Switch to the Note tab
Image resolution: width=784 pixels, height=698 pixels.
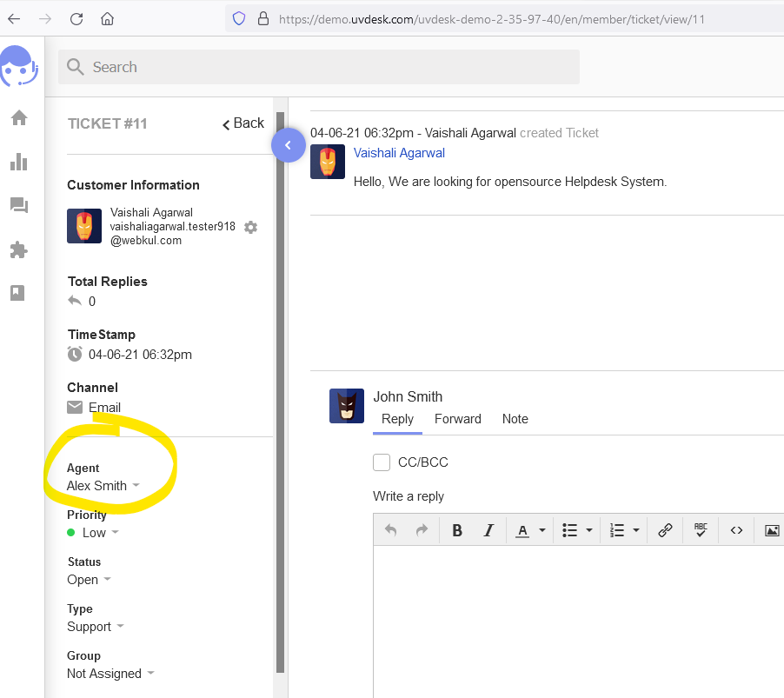point(515,419)
